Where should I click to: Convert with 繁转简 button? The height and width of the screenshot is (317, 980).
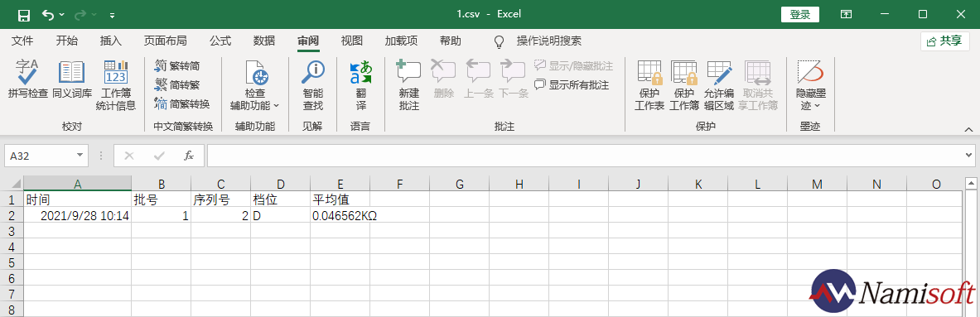177,65
